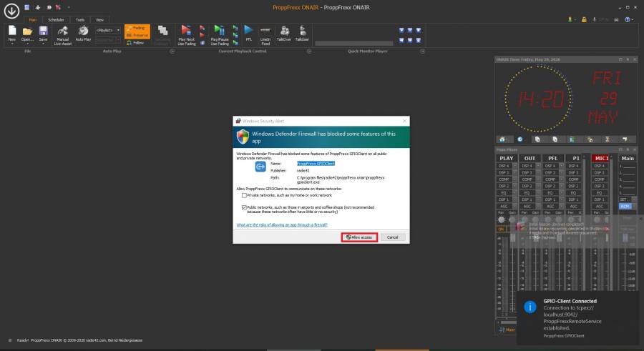Image resolution: width=644 pixels, height=351 pixels.
Task: Click the Auto Play icon
Action: coord(83,34)
